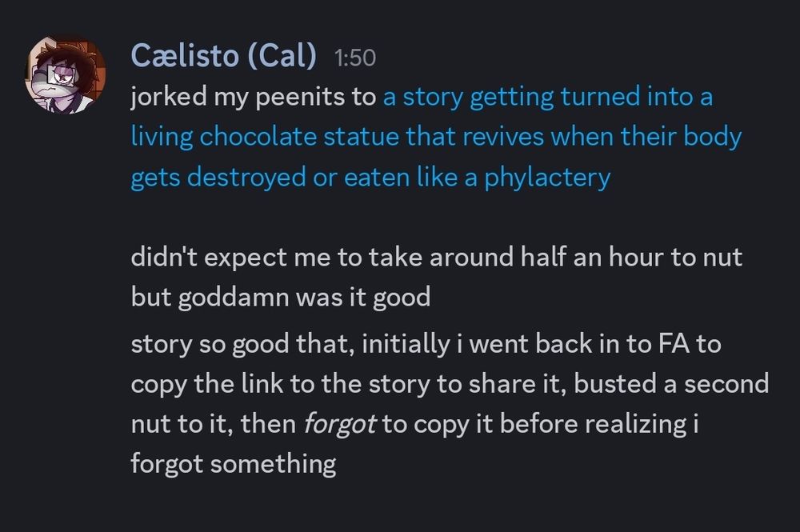Image resolution: width=800 pixels, height=532 pixels.
Task: Click the 1:50 message timestamp
Action: [x=355, y=58]
